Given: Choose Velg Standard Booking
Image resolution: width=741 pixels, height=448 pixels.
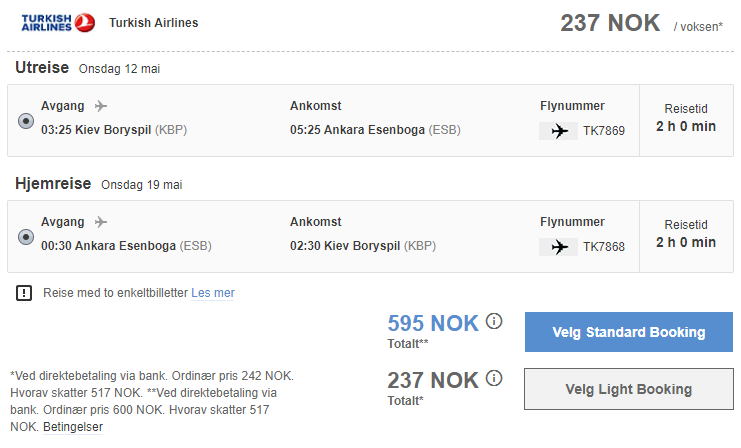Looking at the screenshot, I should point(629,332).
